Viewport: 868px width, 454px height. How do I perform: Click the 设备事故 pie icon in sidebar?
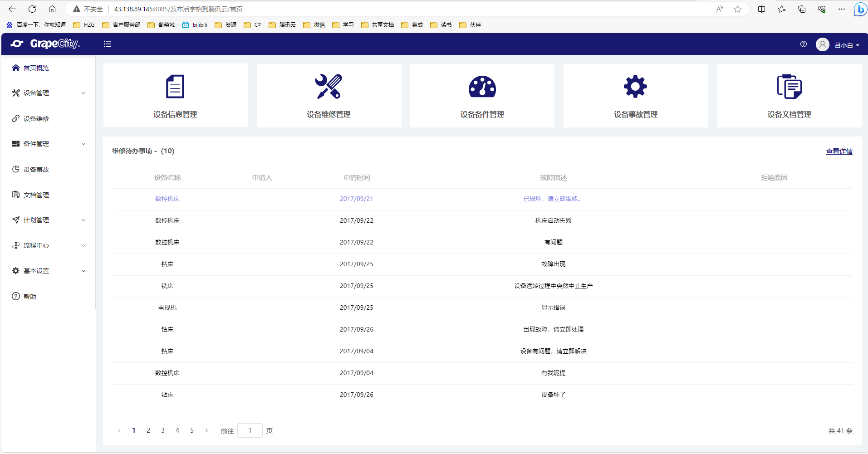[16, 169]
